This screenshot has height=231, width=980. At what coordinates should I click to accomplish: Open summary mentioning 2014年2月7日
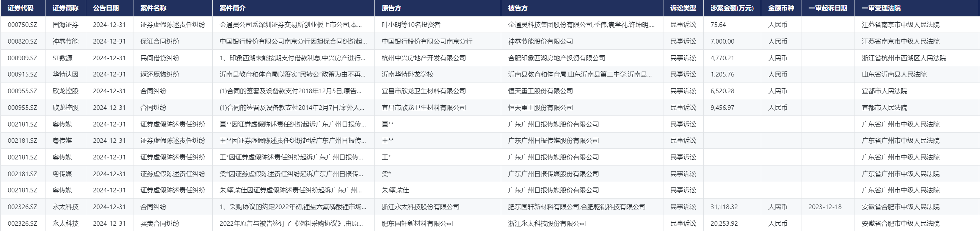click(292, 108)
